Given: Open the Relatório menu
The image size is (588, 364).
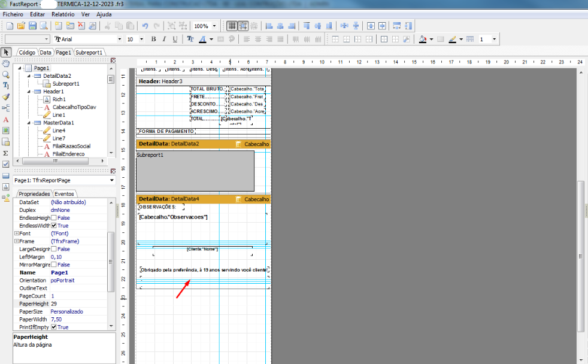Looking at the screenshot, I should [x=63, y=14].
